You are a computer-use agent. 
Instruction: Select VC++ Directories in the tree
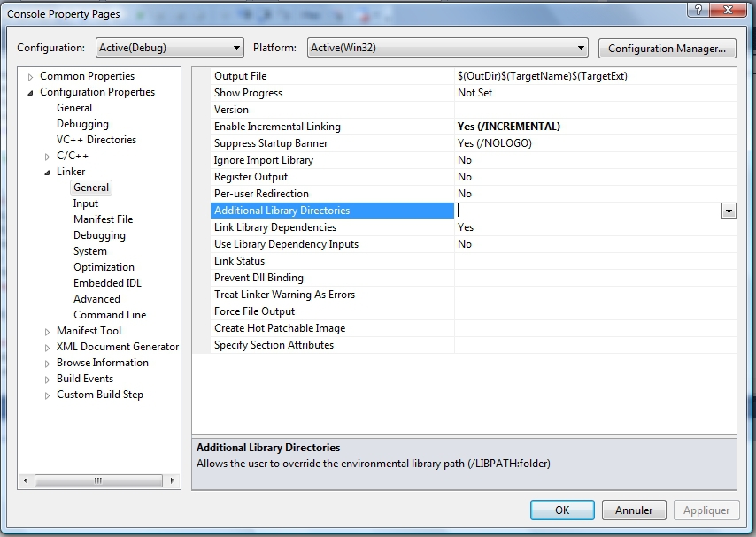coord(96,140)
